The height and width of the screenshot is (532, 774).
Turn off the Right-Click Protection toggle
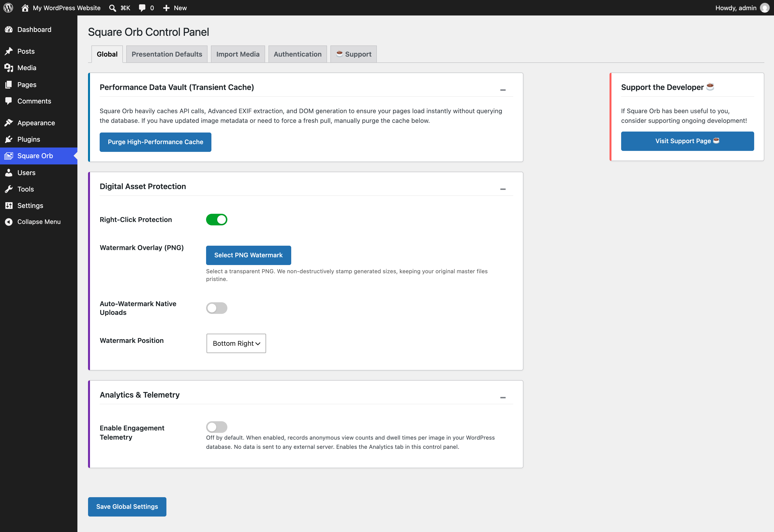click(217, 220)
